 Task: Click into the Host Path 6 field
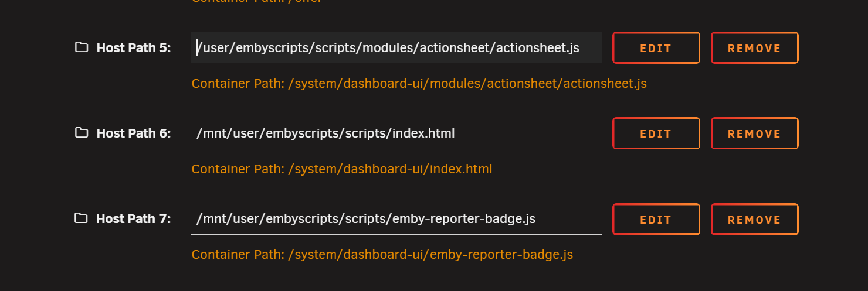pyautogui.click(x=396, y=133)
